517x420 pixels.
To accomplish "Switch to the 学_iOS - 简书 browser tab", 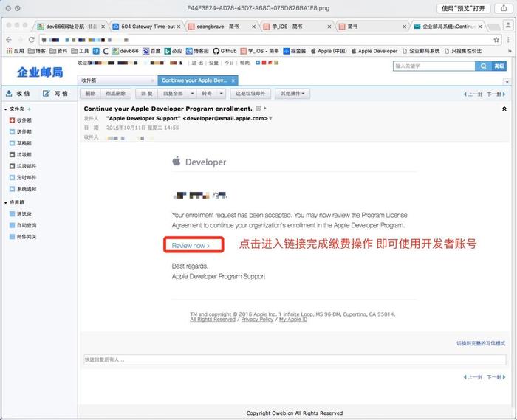I will click(x=295, y=27).
